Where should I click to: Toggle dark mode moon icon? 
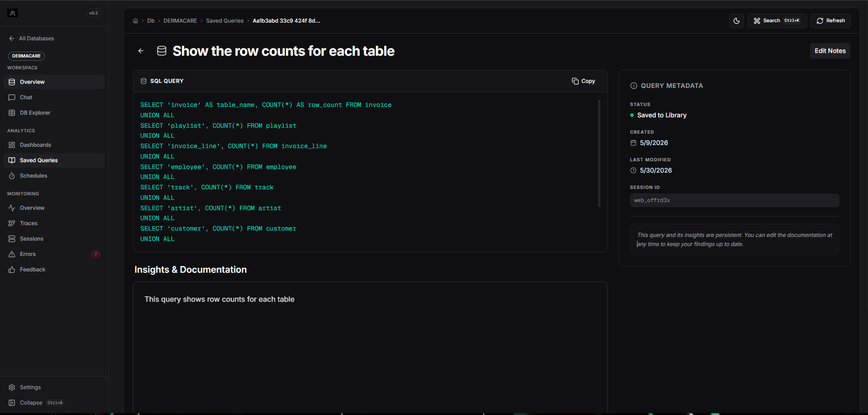(737, 21)
